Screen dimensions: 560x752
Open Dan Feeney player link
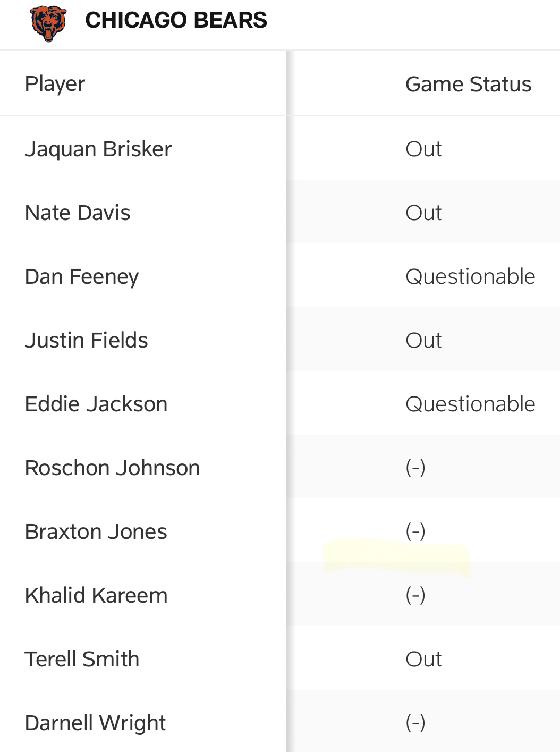click(82, 277)
